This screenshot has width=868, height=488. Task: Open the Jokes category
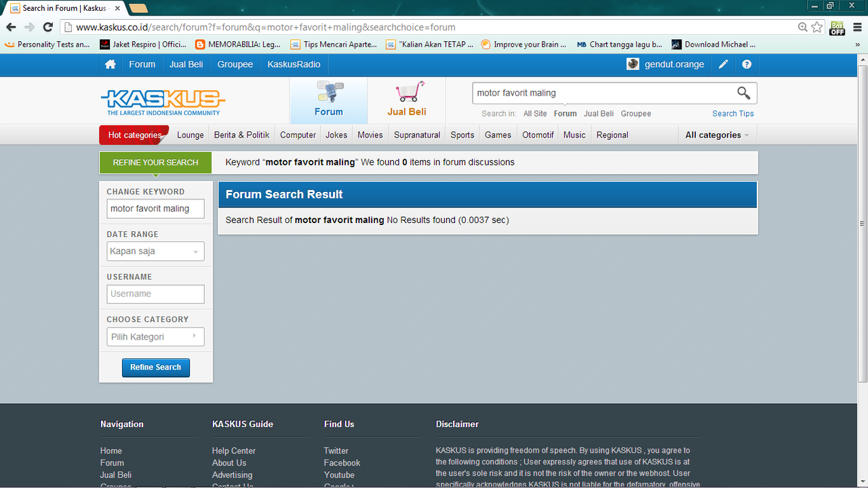[336, 135]
